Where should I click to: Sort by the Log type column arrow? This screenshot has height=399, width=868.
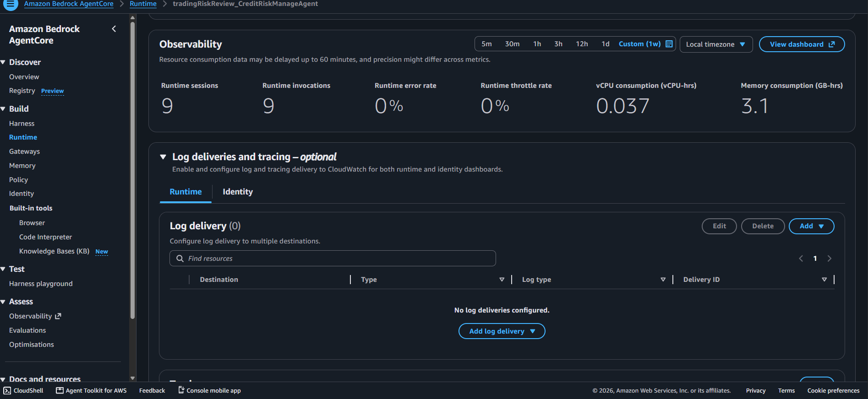coord(663,280)
